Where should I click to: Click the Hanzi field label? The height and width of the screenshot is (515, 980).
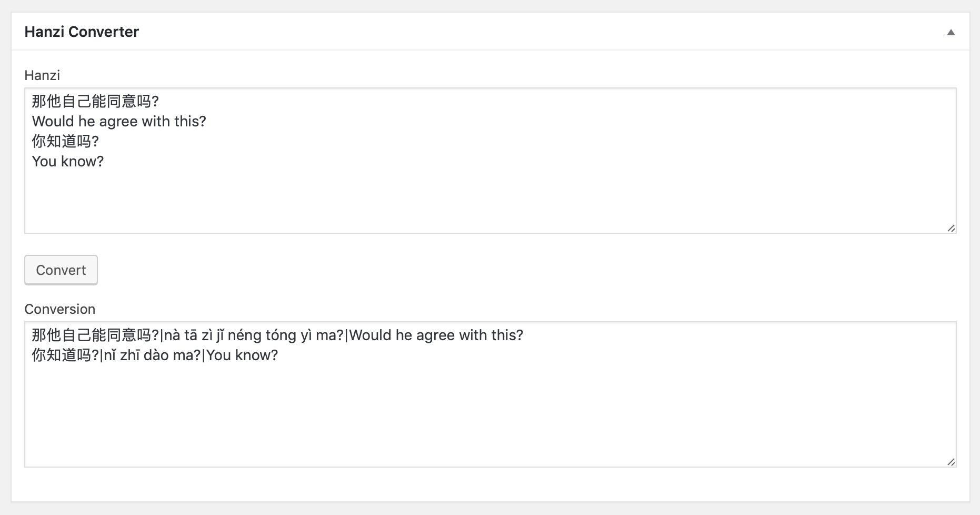click(42, 75)
